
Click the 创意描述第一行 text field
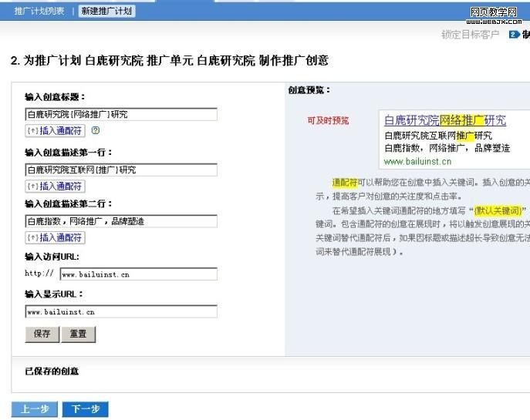120,170
